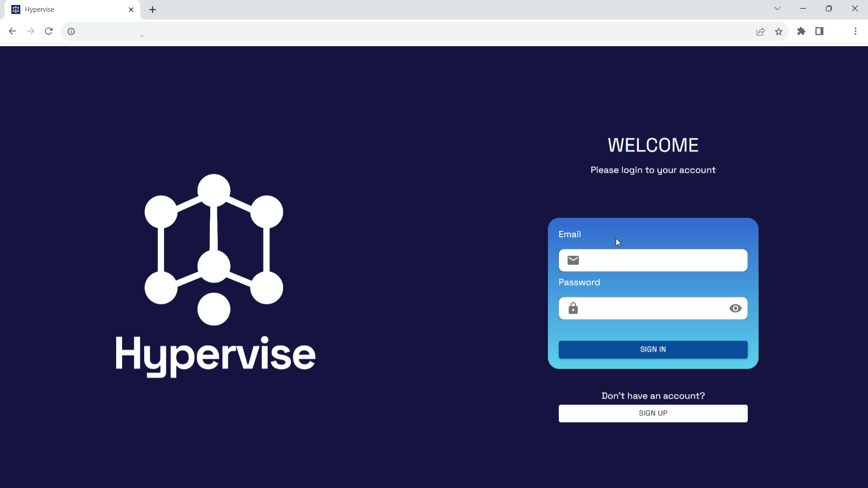Click "Don't have an account?" text
The width and height of the screenshot is (868, 488).
coord(653,396)
